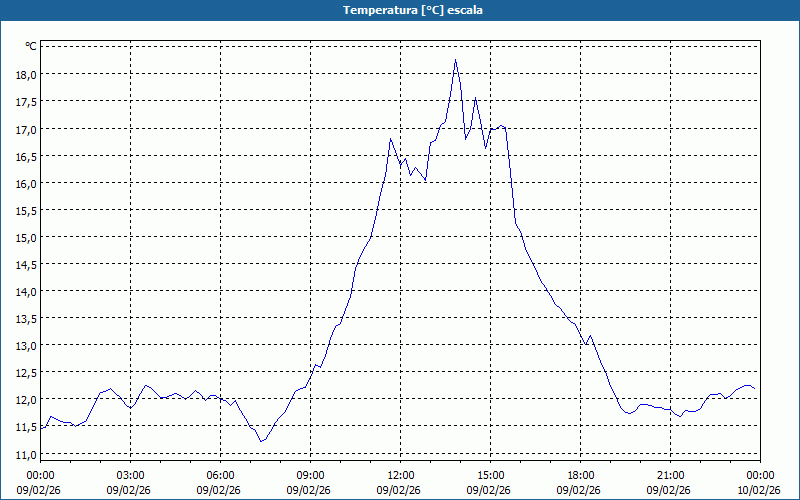Select the 06:00 time marker
This screenshot has height=500, width=800.
pos(221,475)
